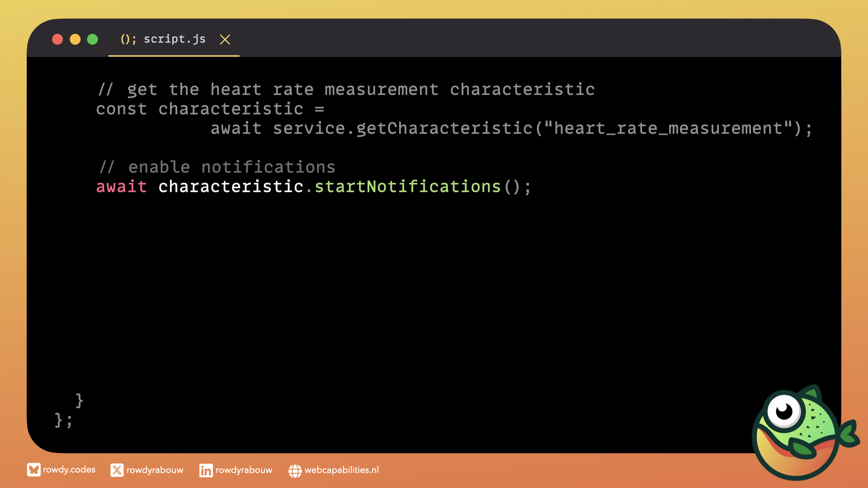
Task: Open the rowdyrabouw X handle link
Action: pos(155,470)
